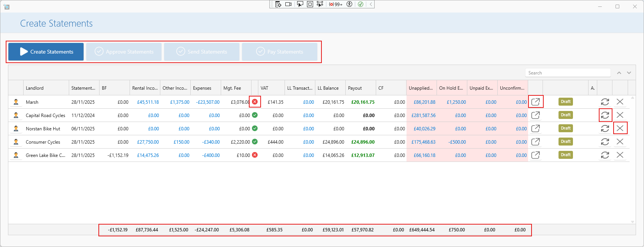Click green check status on Consumer Cycles row
The height and width of the screenshot is (247, 644).
255,142
